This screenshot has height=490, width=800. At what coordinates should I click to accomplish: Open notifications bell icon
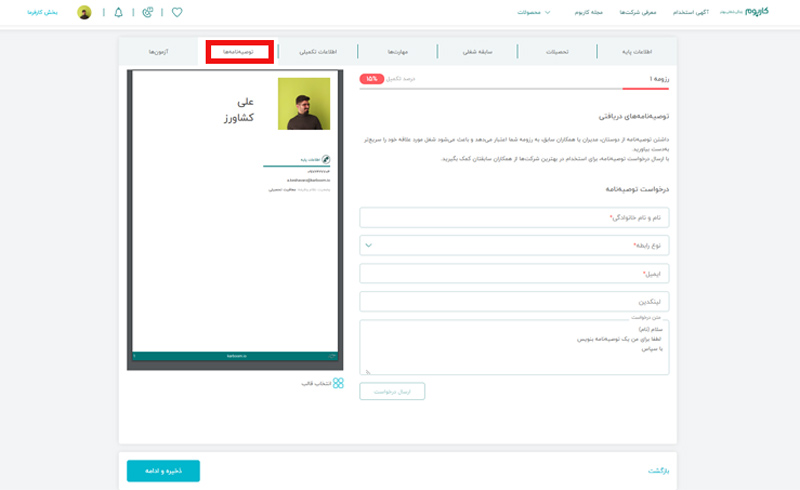tap(118, 12)
